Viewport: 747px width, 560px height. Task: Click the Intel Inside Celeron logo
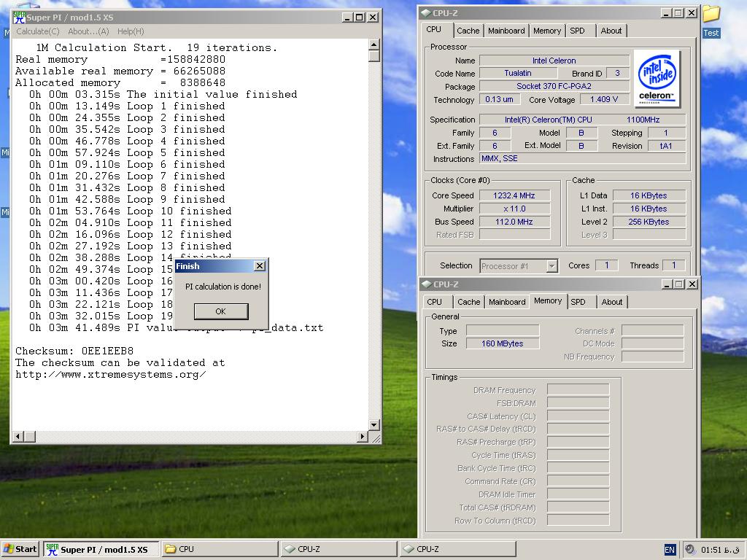(x=657, y=79)
